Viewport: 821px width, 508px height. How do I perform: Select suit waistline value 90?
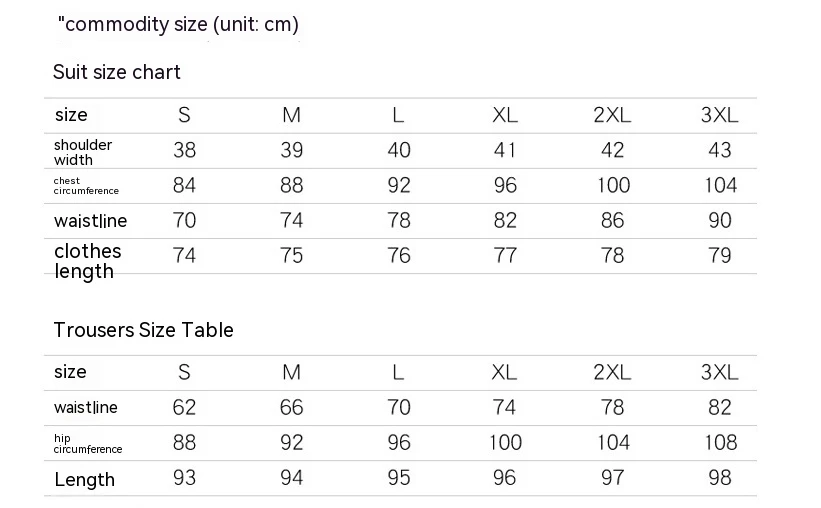719,220
